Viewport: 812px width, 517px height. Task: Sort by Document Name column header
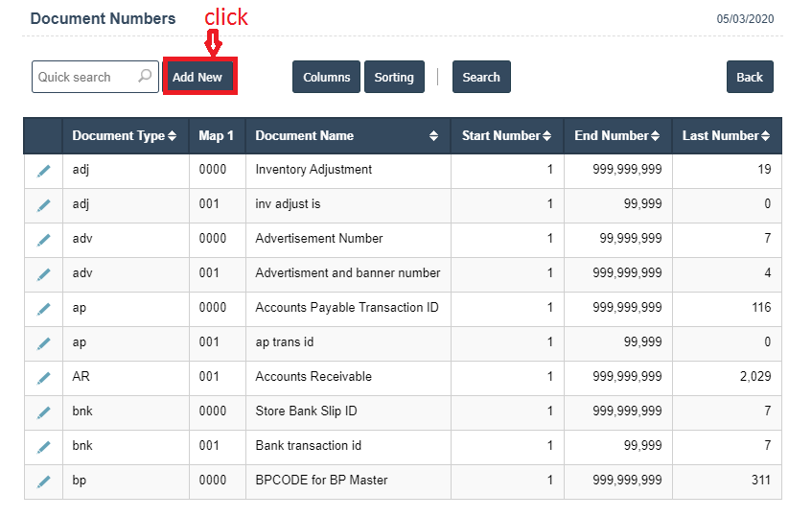coord(347,136)
